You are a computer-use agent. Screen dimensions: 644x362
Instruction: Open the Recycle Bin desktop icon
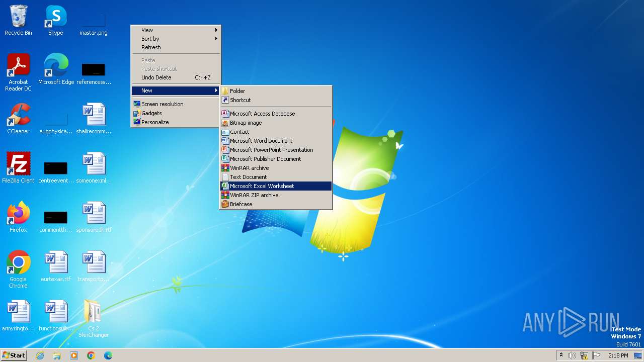coord(18,21)
